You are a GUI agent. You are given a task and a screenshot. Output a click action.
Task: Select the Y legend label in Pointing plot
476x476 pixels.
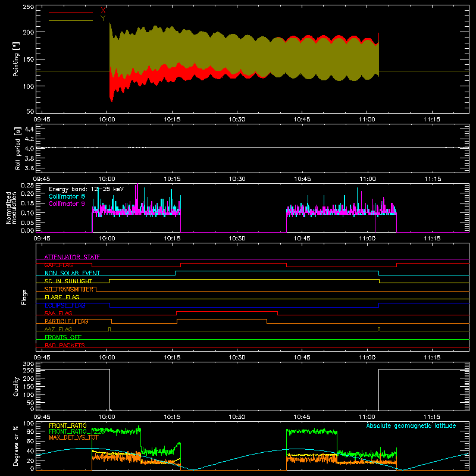click(x=103, y=18)
